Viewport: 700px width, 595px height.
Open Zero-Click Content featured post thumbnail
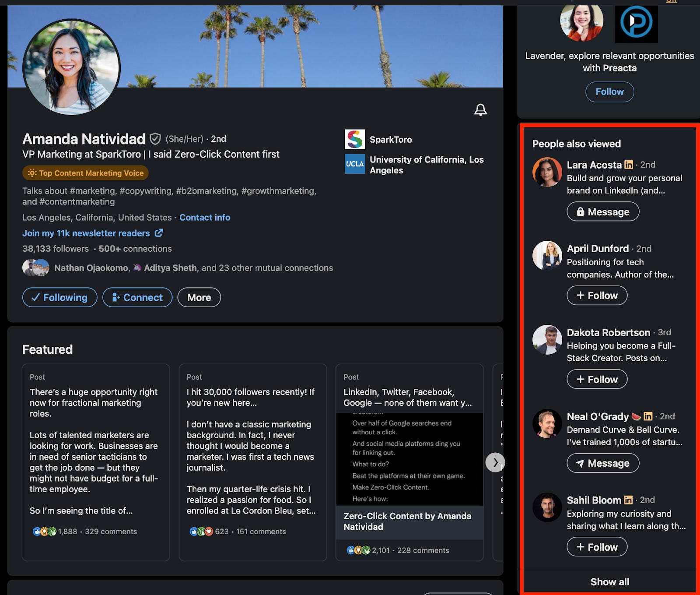[x=409, y=459]
